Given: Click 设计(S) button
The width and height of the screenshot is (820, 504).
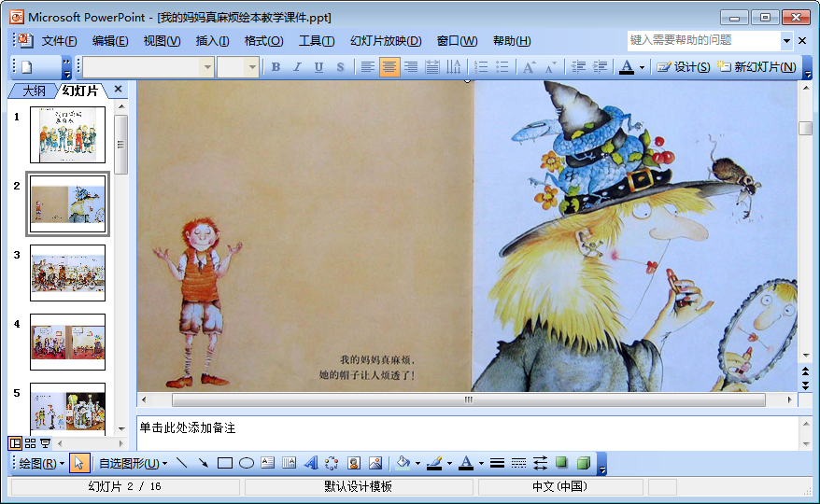Looking at the screenshot, I should click(683, 67).
